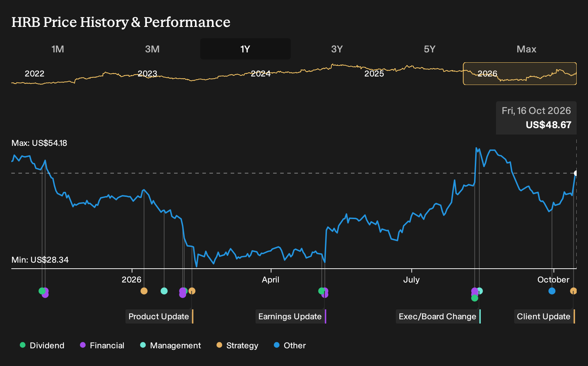Click the July axis label
Screen dimensions: 588x366
(x=411, y=280)
